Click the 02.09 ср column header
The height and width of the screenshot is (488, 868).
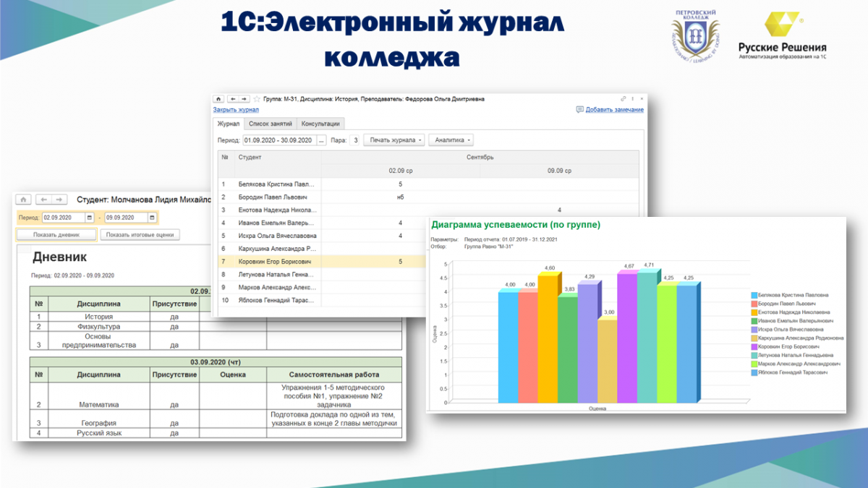click(x=401, y=171)
